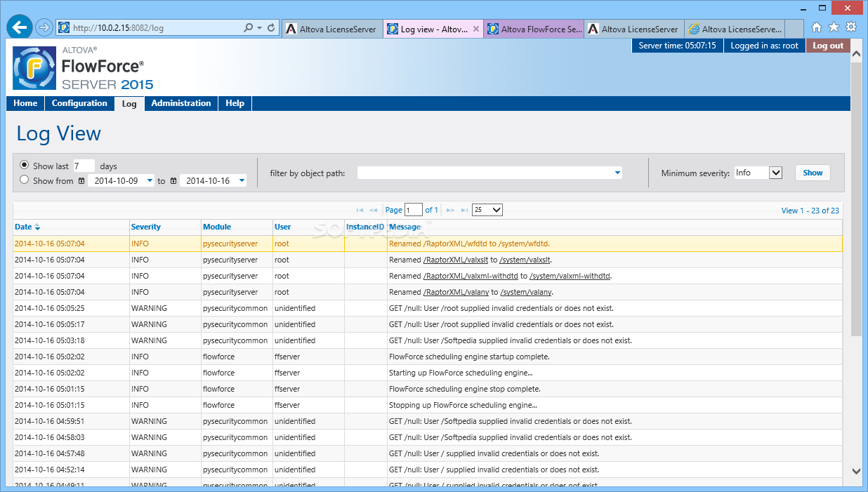Click 'Logged in as: root' label
868x492 pixels.
pos(764,46)
